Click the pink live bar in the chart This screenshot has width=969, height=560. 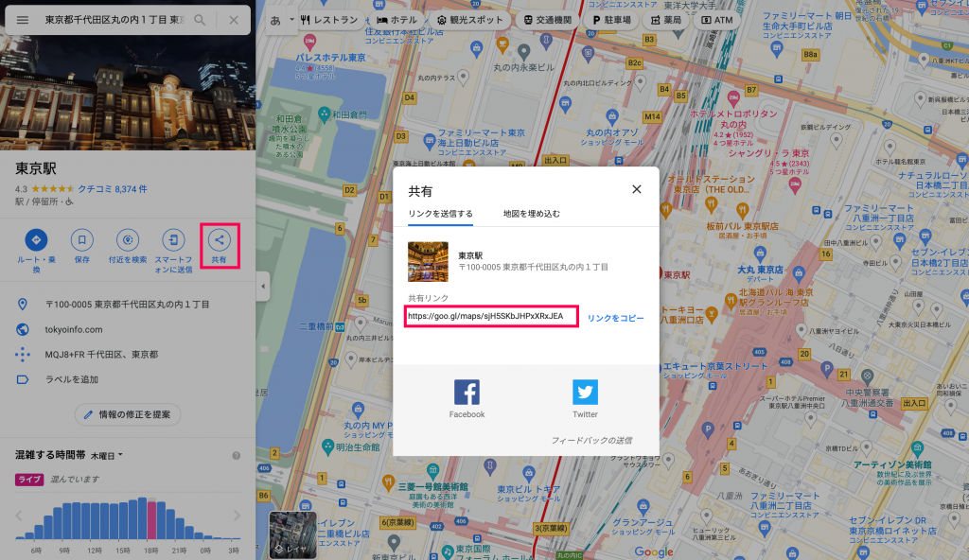[152, 520]
